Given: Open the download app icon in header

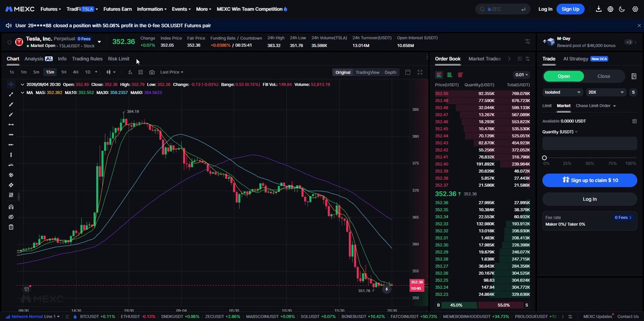Looking at the screenshot, I should [x=599, y=9].
